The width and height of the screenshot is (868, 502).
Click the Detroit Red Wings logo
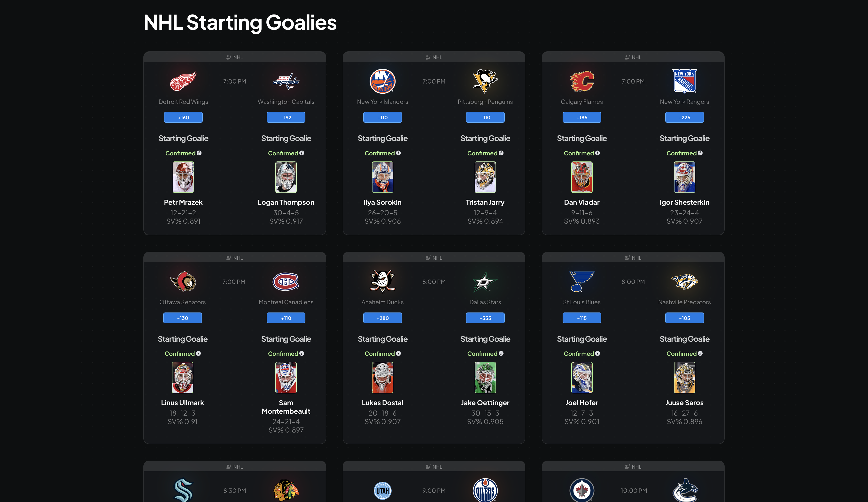(183, 81)
